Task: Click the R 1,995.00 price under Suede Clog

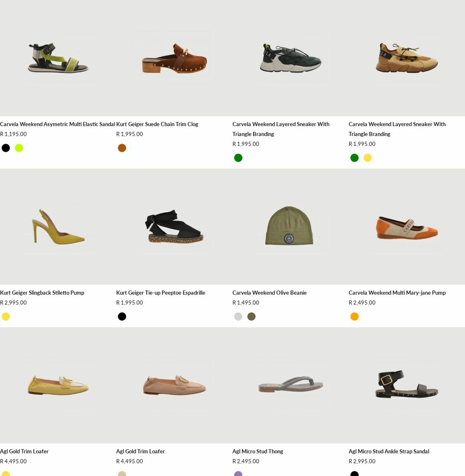Action: [129, 134]
